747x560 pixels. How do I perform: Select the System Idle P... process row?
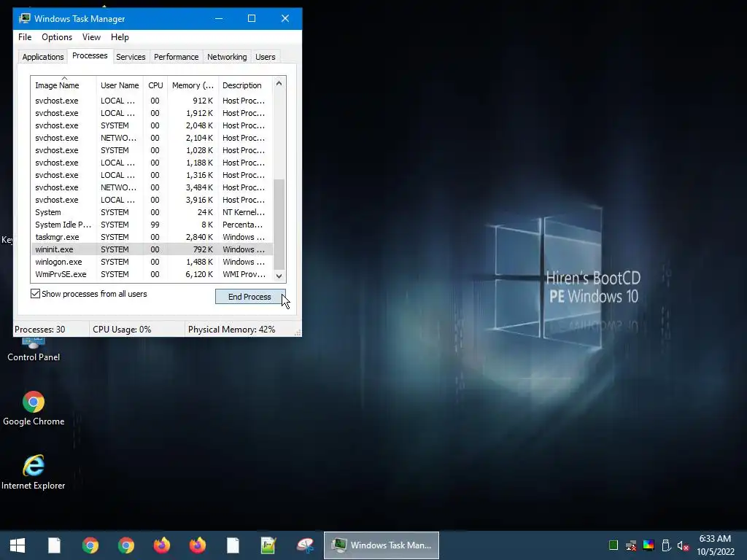pyautogui.click(x=152, y=225)
